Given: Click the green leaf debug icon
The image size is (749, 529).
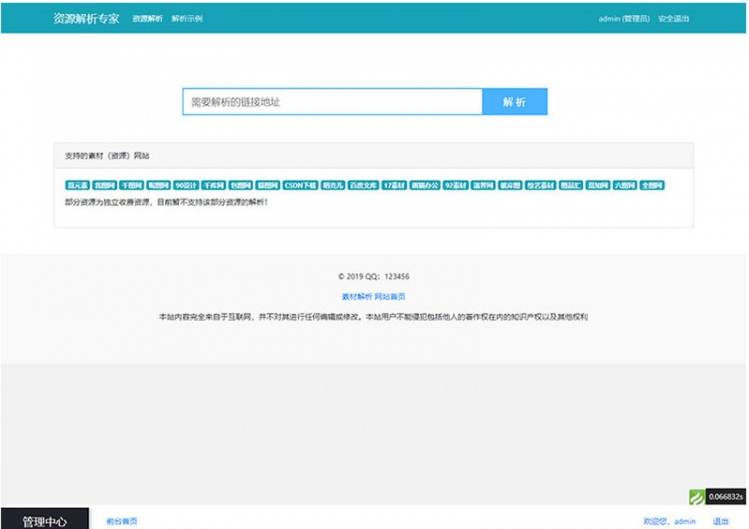Looking at the screenshot, I should click(696, 497).
